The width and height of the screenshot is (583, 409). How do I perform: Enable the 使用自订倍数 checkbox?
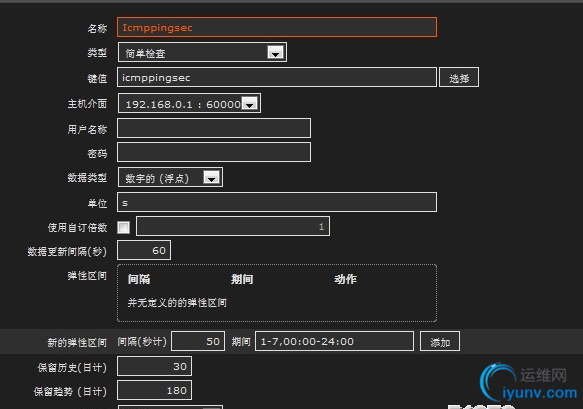pyautogui.click(x=123, y=227)
